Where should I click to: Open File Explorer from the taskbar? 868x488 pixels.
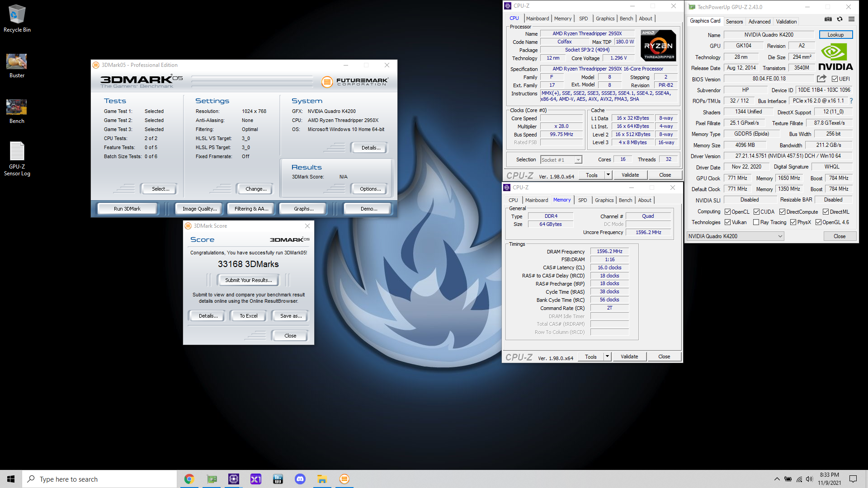pos(322,479)
